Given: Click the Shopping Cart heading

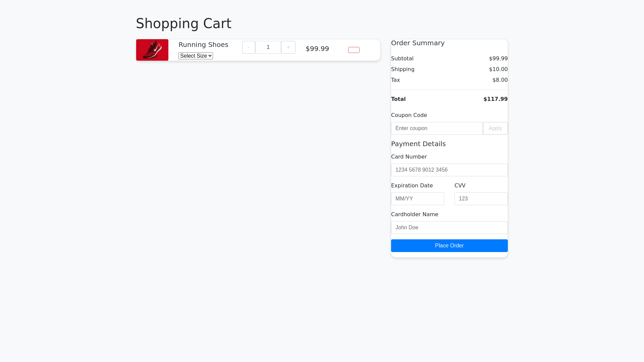Looking at the screenshot, I should [183, 23].
